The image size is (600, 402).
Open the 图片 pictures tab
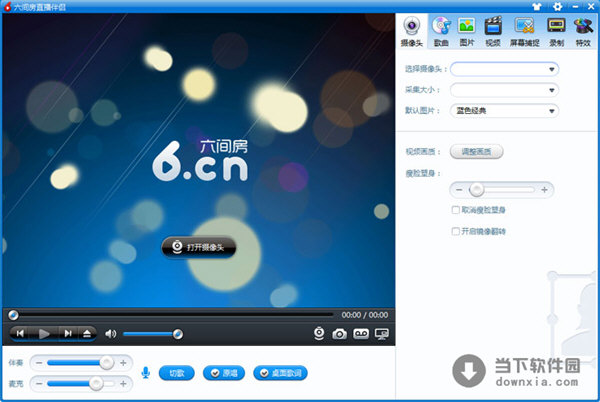pos(467,32)
